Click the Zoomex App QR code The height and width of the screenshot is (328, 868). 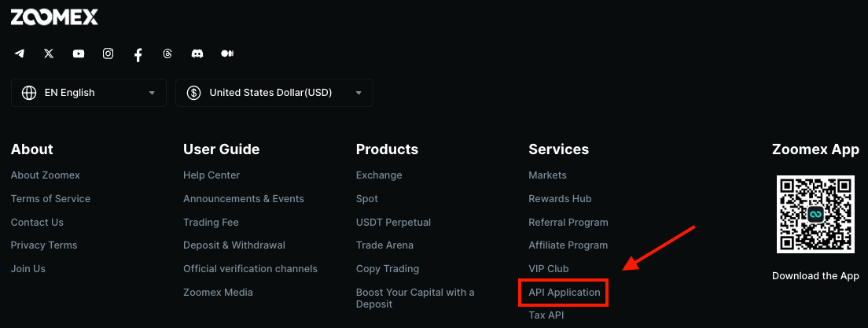[815, 214]
